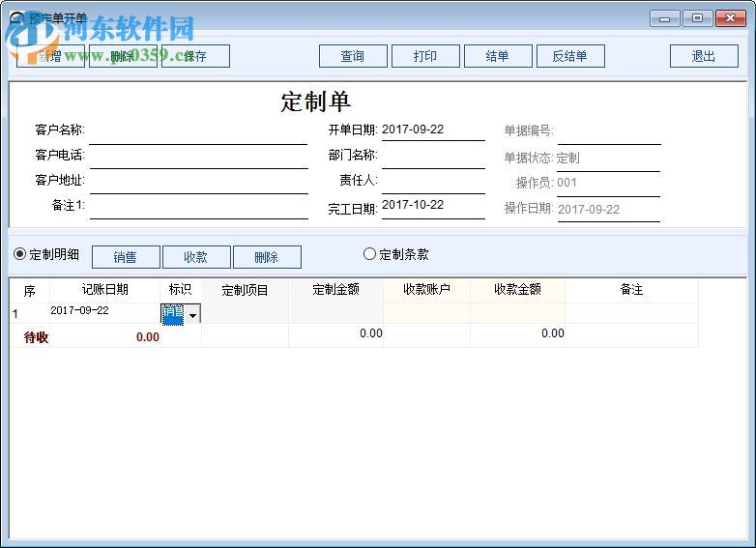
Task: Delete detail row using lower 删除 button
Action: click(267, 257)
